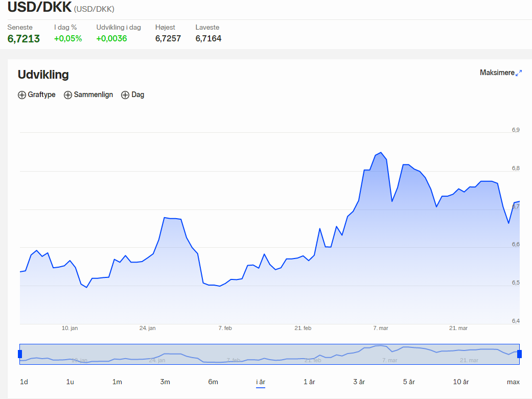Image resolution: width=532 pixels, height=399 pixels.
Task: Click the chart peak near 7. mar
Action: point(381,152)
